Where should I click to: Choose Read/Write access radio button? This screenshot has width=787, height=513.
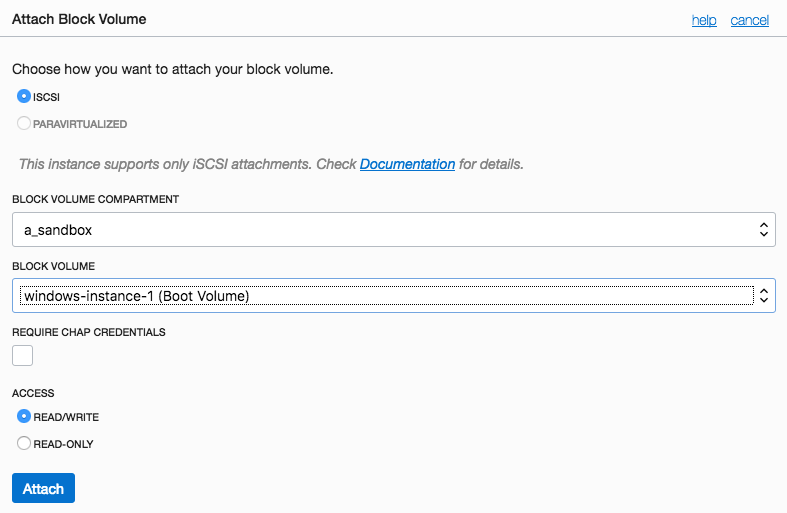coord(24,417)
